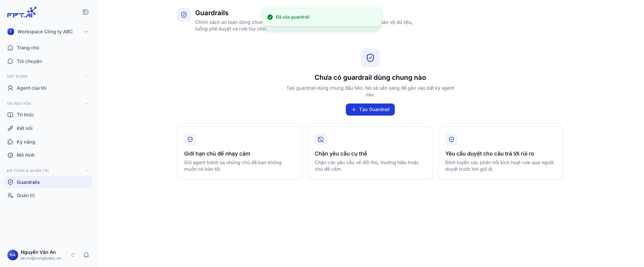The image size is (644, 267).
Task: Click the Tri thức book icon
Action: pos(11,115)
